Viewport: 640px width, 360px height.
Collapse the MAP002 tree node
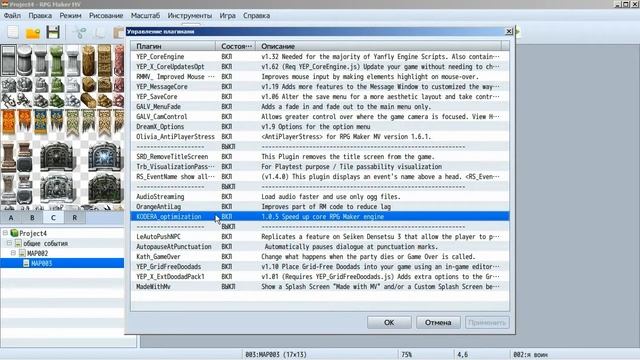tap(13, 253)
